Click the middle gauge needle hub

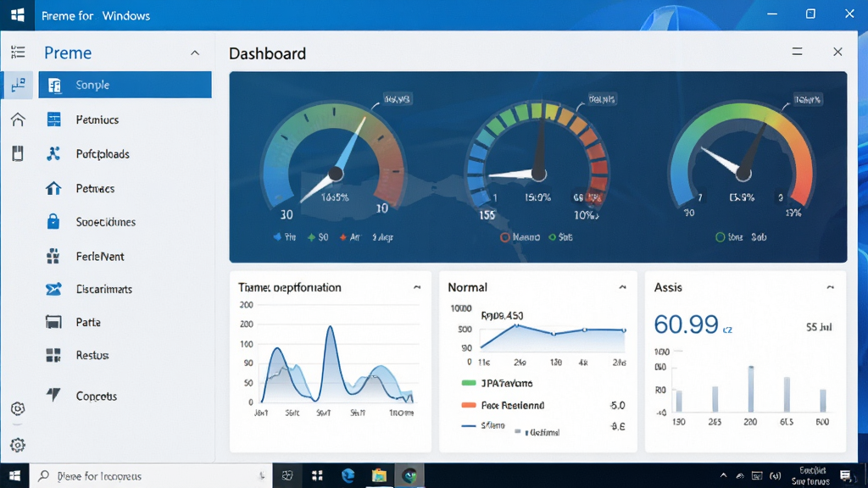pyautogui.click(x=538, y=175)
